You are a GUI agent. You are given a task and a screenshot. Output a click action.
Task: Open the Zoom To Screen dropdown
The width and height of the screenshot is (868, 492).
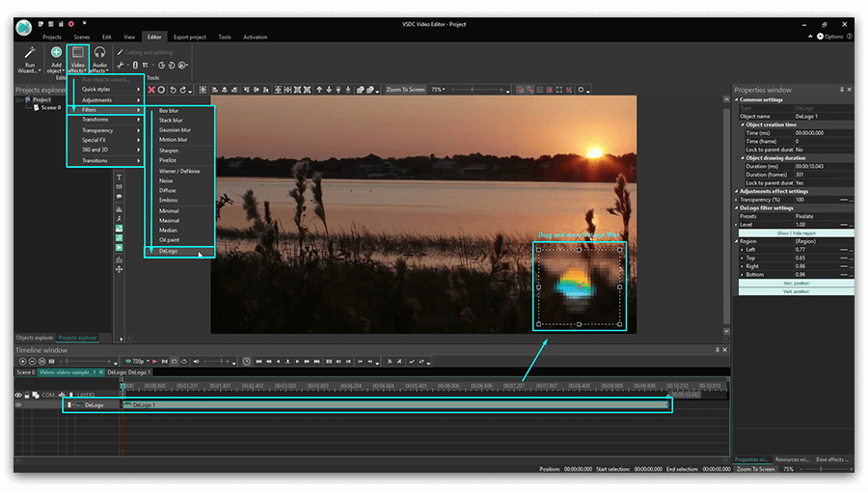pyautogui.click(x=405, y=90)
